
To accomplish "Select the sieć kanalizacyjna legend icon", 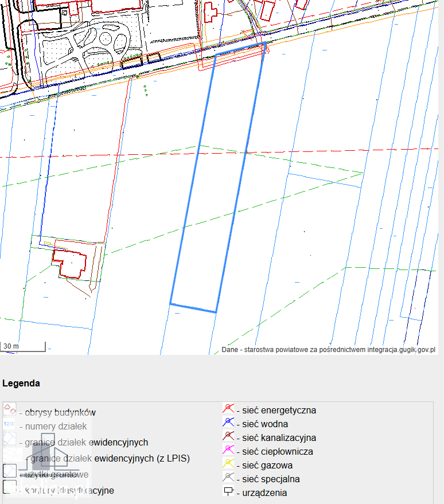I will [x=228, y=436].
